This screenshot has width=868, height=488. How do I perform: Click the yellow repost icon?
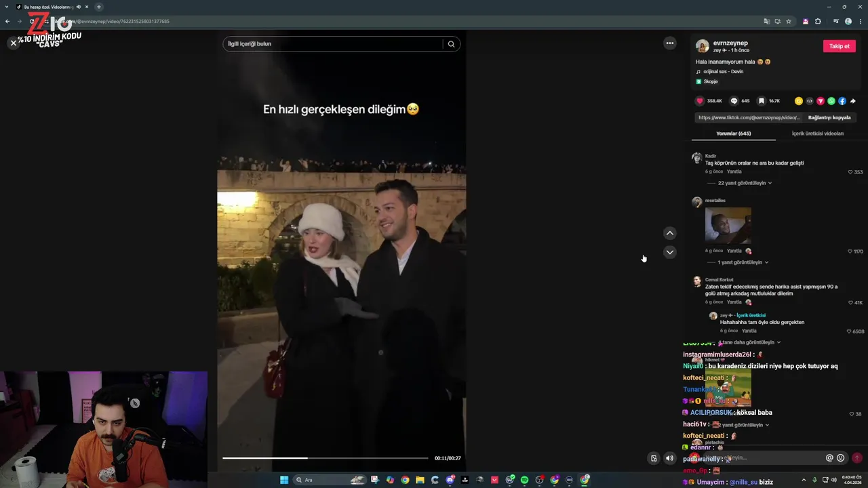click(x=799, y=101)
